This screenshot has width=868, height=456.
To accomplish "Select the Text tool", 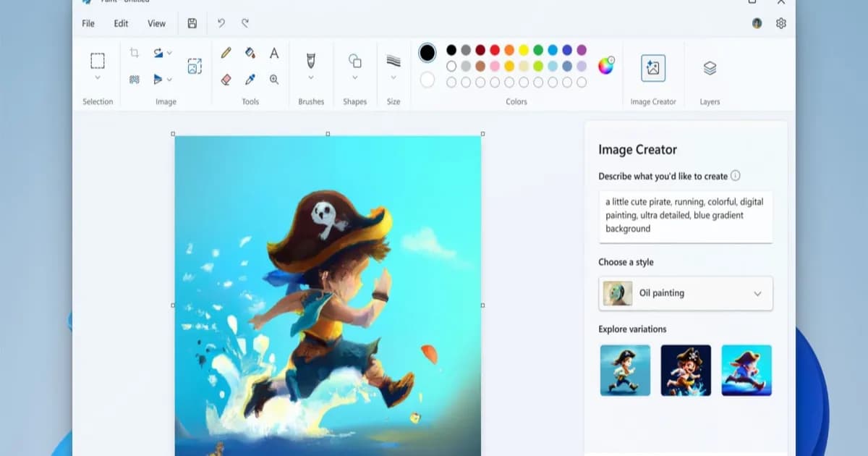I will click(x=274, y=53).
